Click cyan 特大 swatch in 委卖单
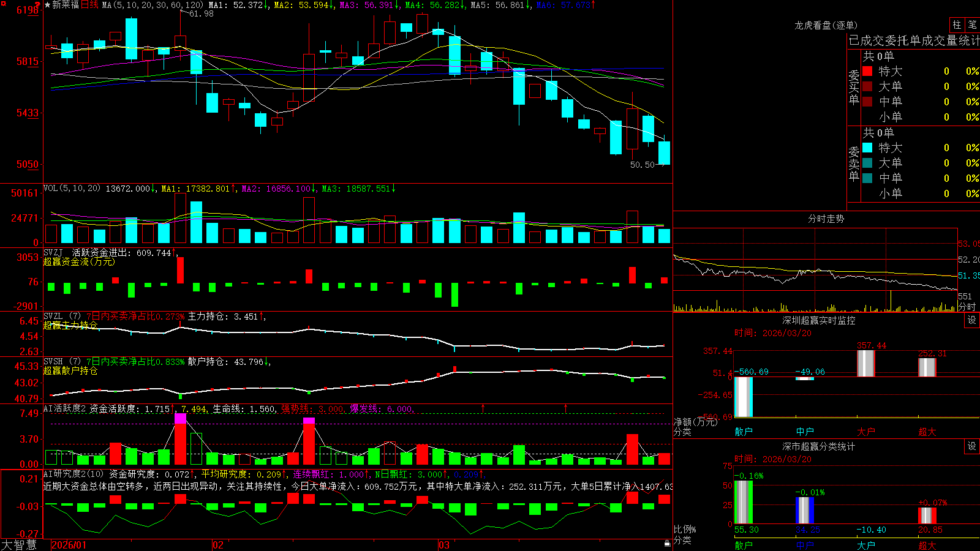The width and height of the screenshot is (980, 551). [x=867, y=148]
